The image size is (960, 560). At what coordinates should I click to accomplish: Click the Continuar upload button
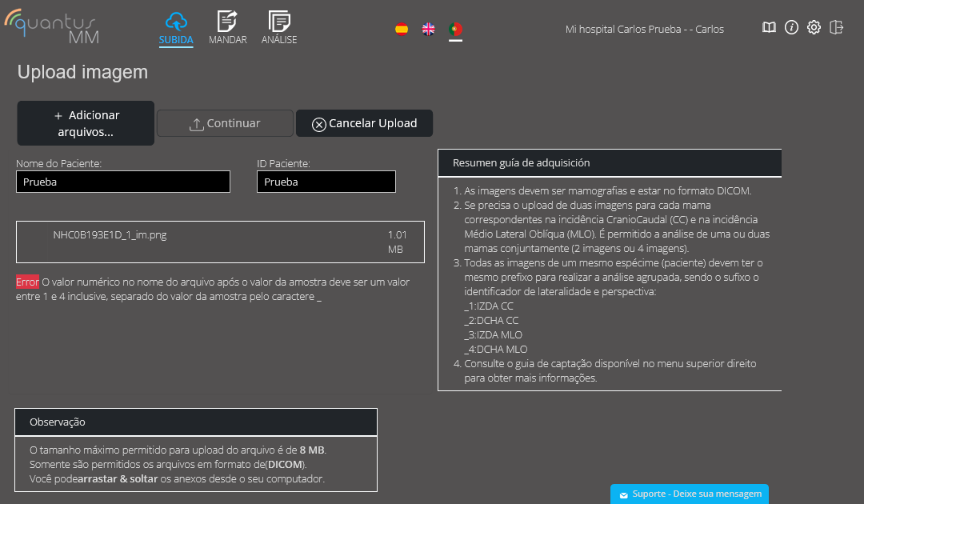225,123
